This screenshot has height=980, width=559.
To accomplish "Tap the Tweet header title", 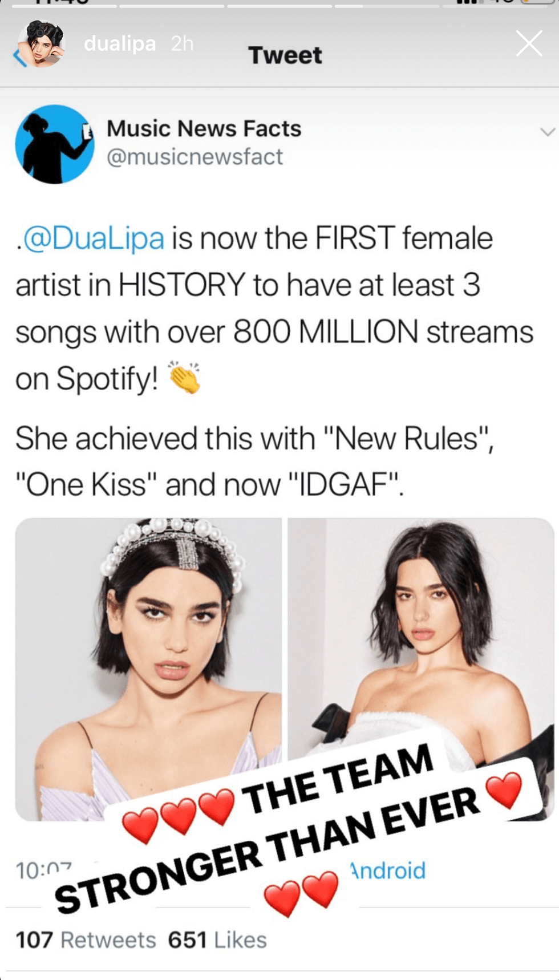I will click(x=285, y=55).
